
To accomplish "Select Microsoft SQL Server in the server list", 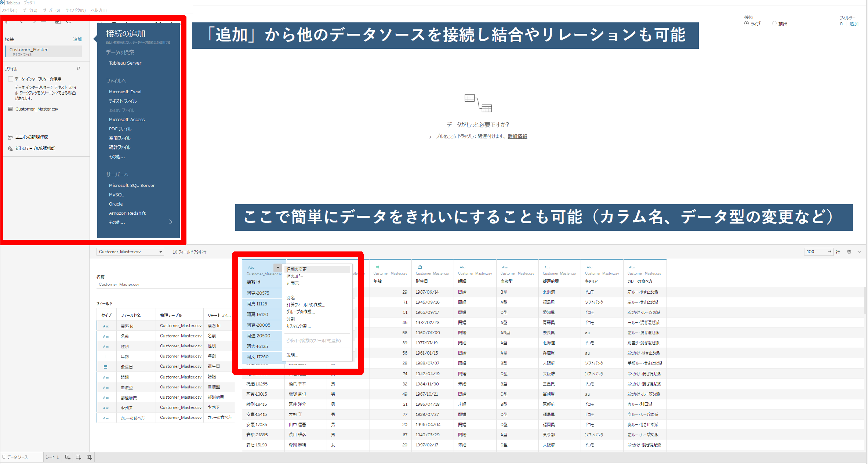I will tap(132, 185).
